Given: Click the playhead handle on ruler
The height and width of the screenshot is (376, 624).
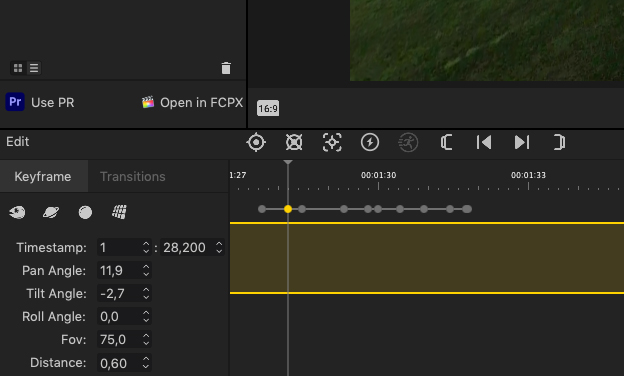Looking at the screenshot, I should (x=288, y=162).
